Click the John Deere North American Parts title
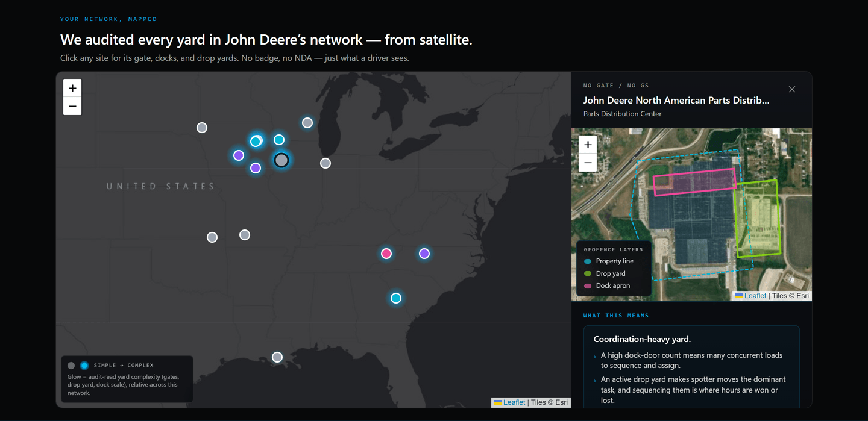This screenshot has height=421, width=868. [x=676, y=101]
